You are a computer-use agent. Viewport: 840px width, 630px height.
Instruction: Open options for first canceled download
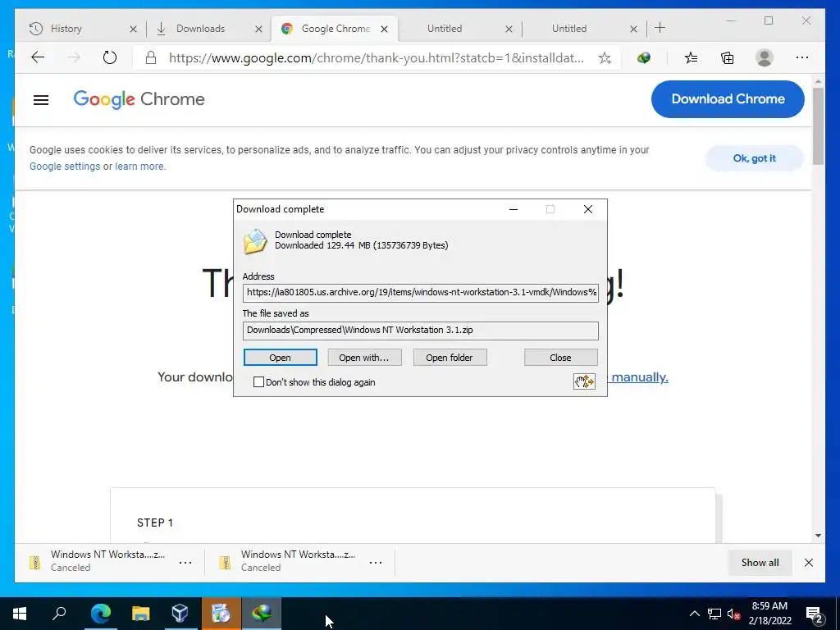pos(185,563)
